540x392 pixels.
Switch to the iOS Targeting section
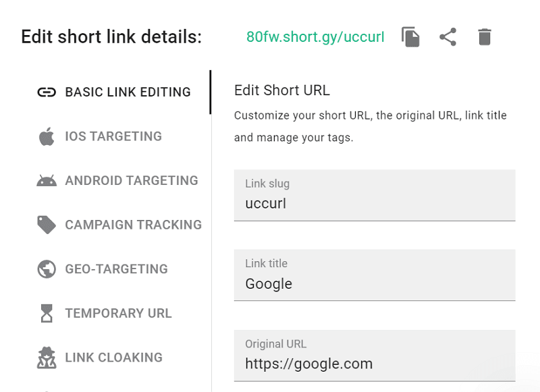click(x=113, y=136)
